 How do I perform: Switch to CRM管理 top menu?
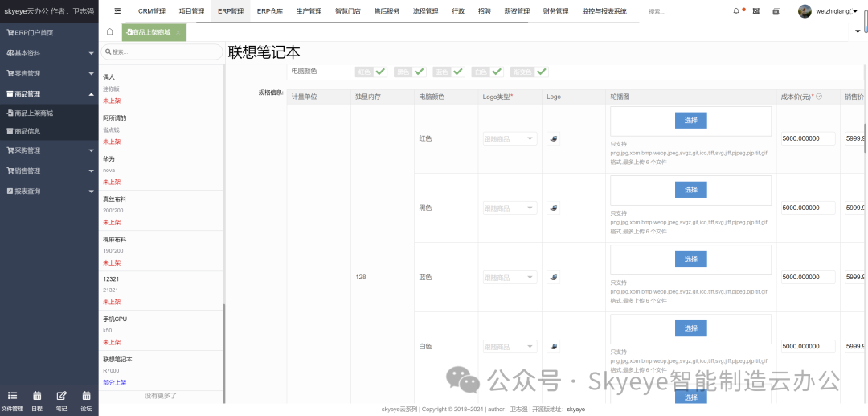click(x=152, y=11)
